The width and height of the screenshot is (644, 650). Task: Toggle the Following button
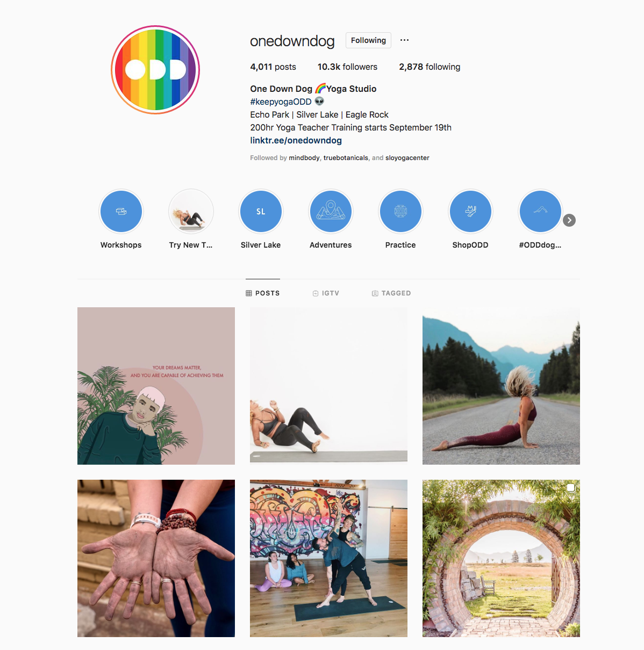[x=368, y=40]
